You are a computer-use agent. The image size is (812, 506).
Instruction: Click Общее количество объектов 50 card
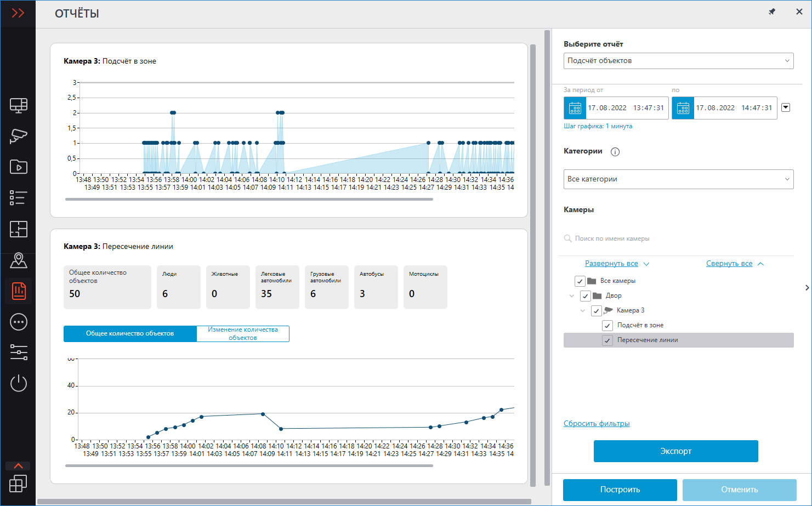click(x=107, y=287)
